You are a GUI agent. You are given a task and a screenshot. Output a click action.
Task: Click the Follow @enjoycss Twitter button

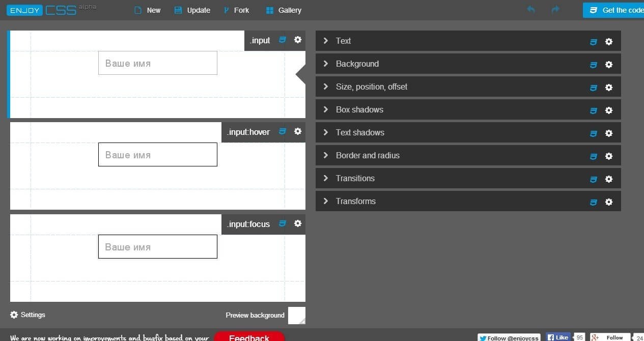510,337
